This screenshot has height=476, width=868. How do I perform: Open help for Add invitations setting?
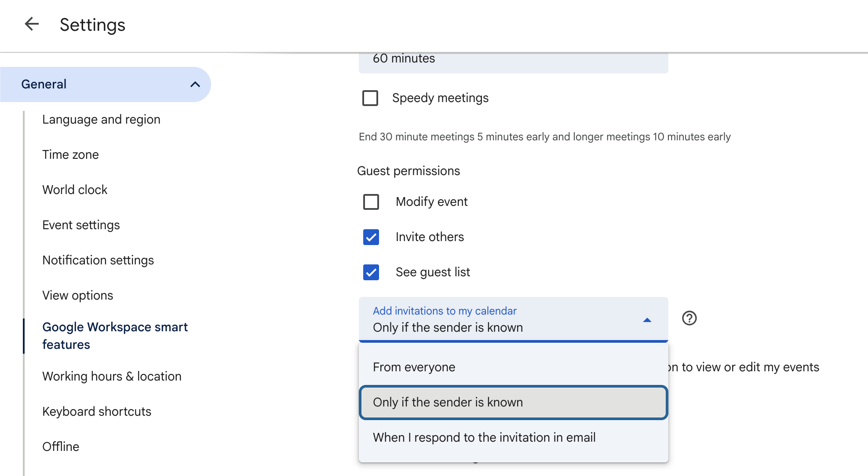click(689, 318)
